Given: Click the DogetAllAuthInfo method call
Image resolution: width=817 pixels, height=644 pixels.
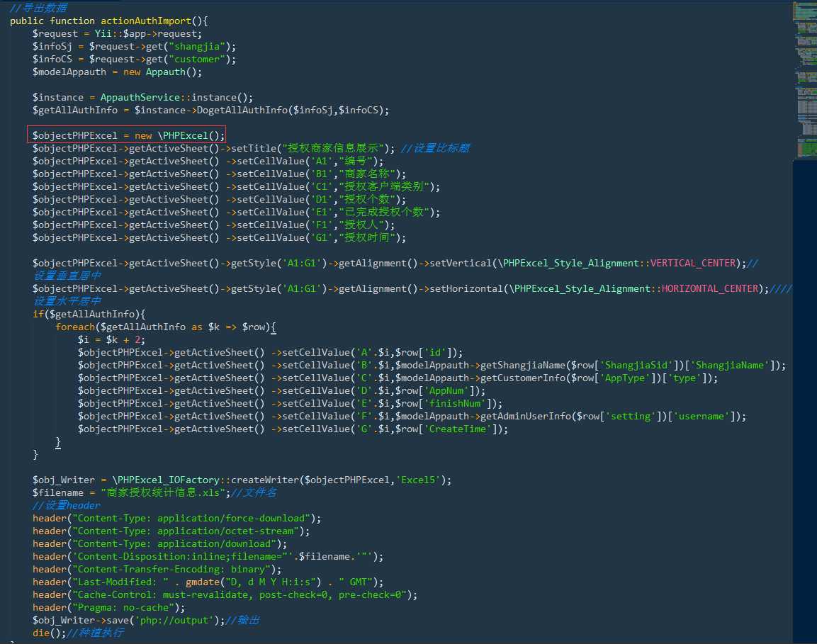Looking at the screenshot, I should pos(242,110).
